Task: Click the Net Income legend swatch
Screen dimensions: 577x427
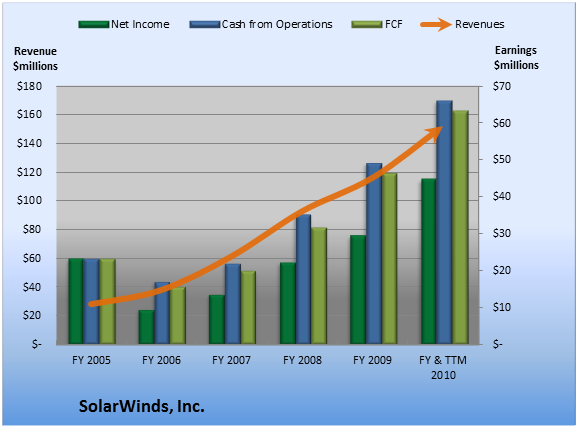Action: pos(94,25)
